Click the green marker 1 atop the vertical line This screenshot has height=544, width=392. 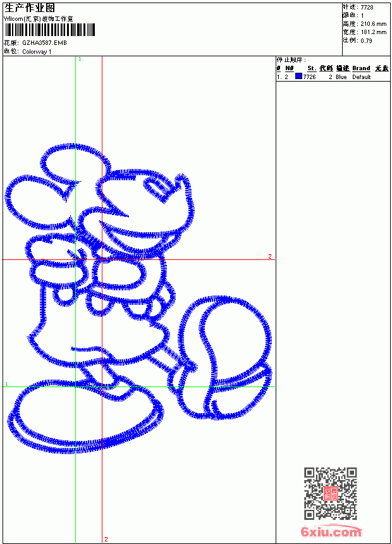point(80,59)
